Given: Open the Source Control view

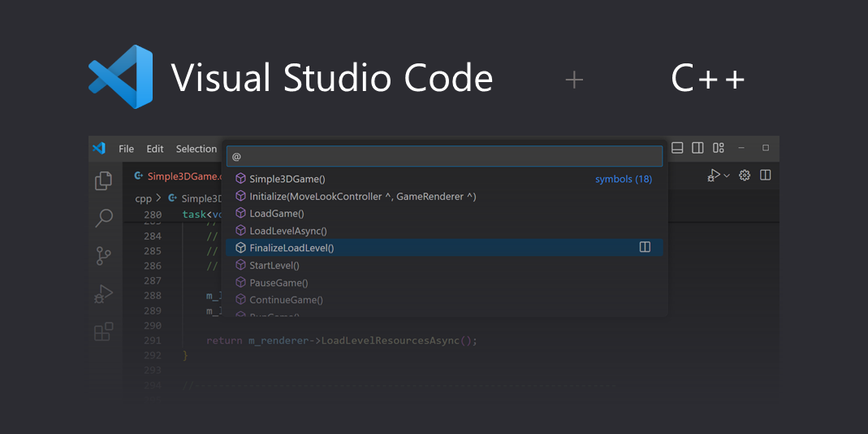Looking at the screenshot, I should (x=104, y=256).
